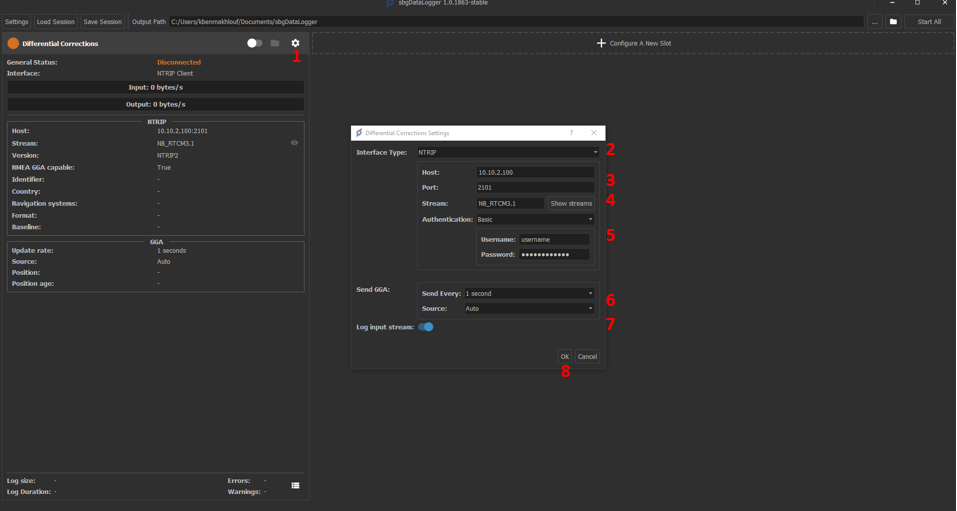The height and width of the screenshot is (511, 957).
Task: Click the Host input field
Action: tap(534, 173)
